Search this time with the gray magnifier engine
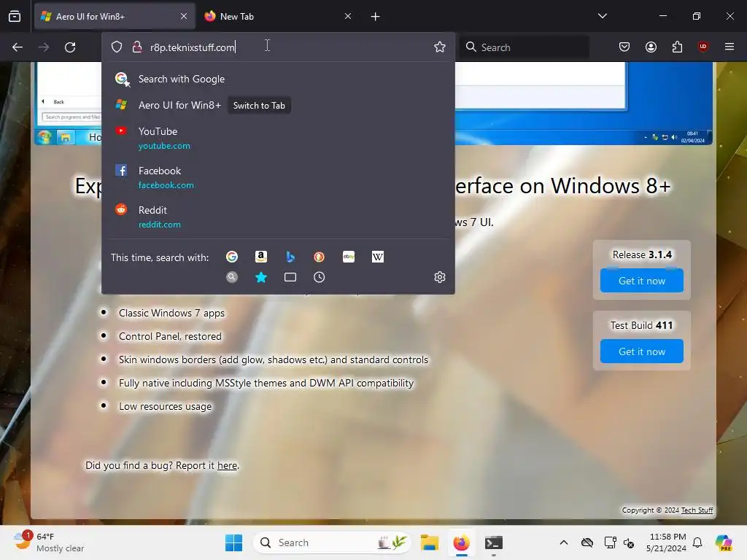The image size is (747, 560). 232,277
